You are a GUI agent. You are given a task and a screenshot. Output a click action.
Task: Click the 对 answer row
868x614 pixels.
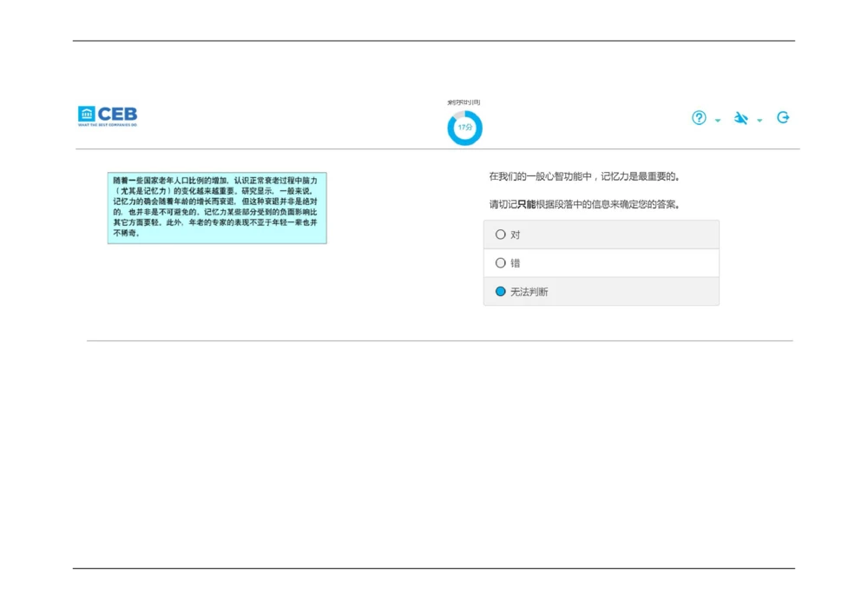(602, 234)
